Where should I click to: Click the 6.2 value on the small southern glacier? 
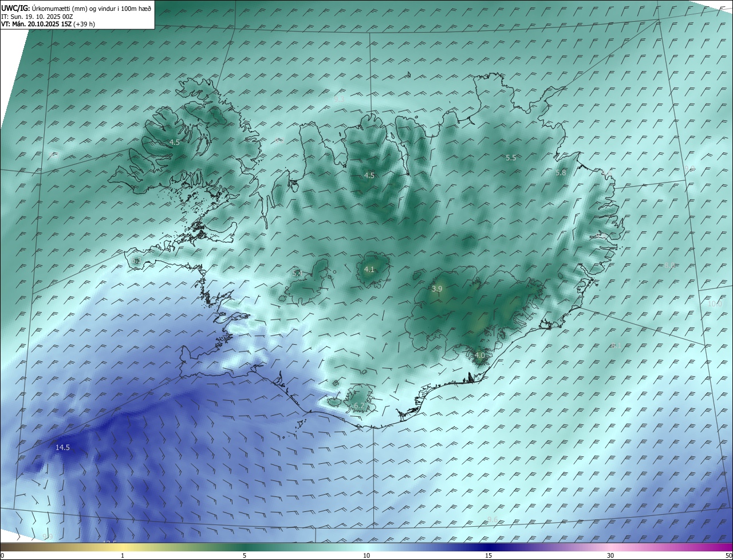pyautogui.click(x=358, y=406)
